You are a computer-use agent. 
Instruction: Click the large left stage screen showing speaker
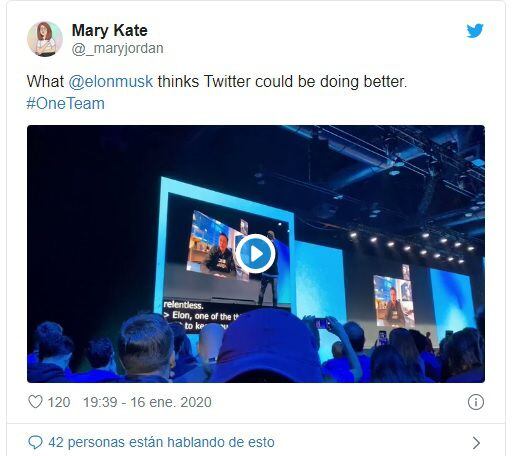(226, 248)
